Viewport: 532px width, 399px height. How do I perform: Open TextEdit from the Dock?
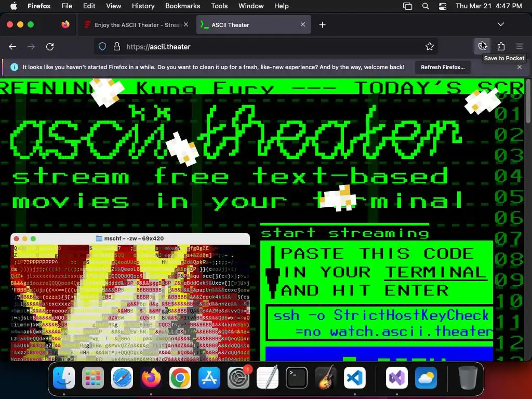268,378
